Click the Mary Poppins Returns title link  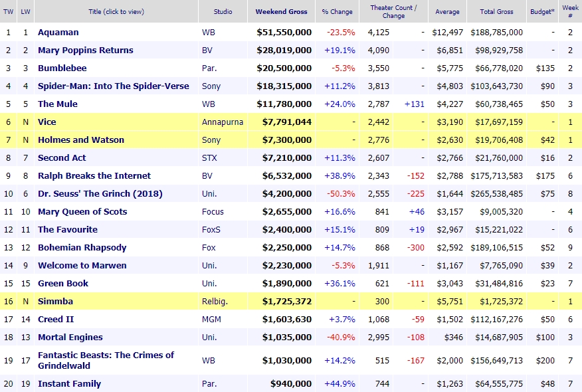point(85,50)
